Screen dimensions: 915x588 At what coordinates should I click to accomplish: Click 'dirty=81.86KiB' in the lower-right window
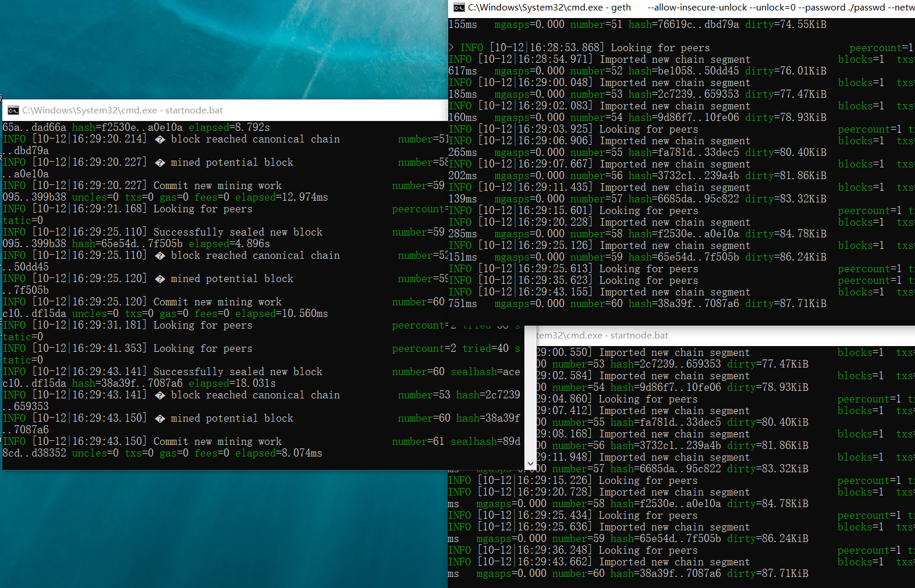click(768, 446)
